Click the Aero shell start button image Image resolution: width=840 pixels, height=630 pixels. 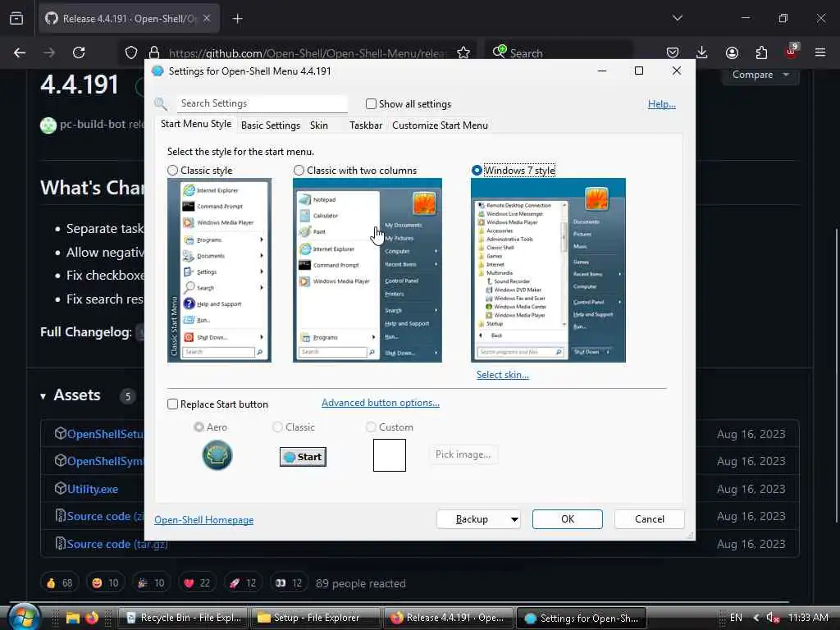(217, 454)
